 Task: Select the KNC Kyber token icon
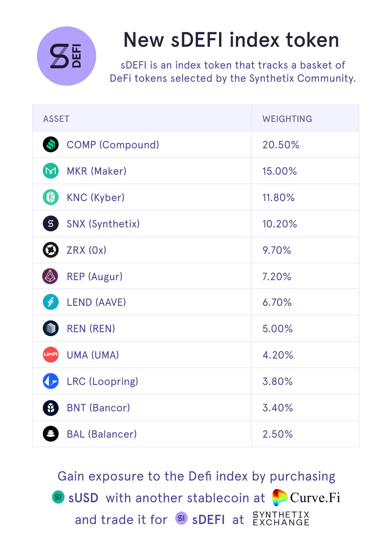tap(51, 197)
